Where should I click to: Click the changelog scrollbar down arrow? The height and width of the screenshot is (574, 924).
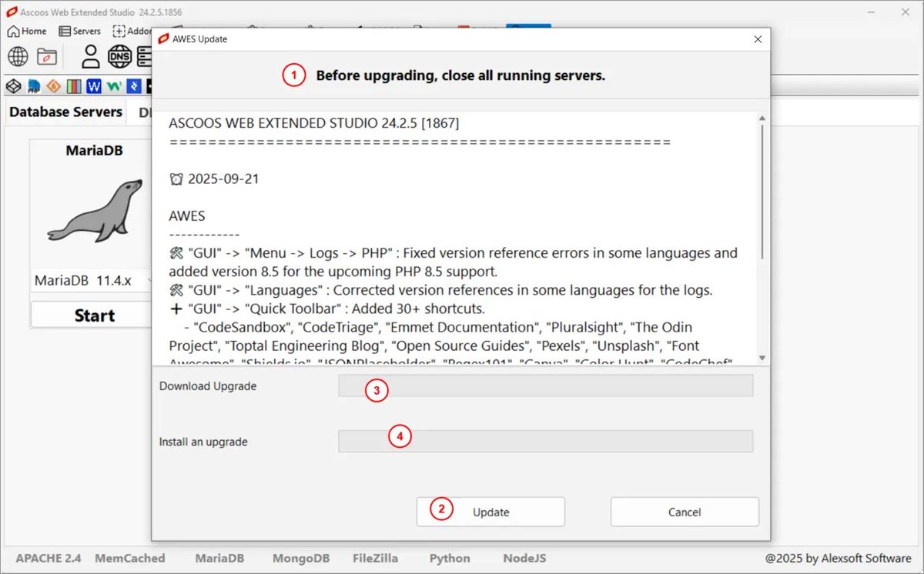(762, 356)
